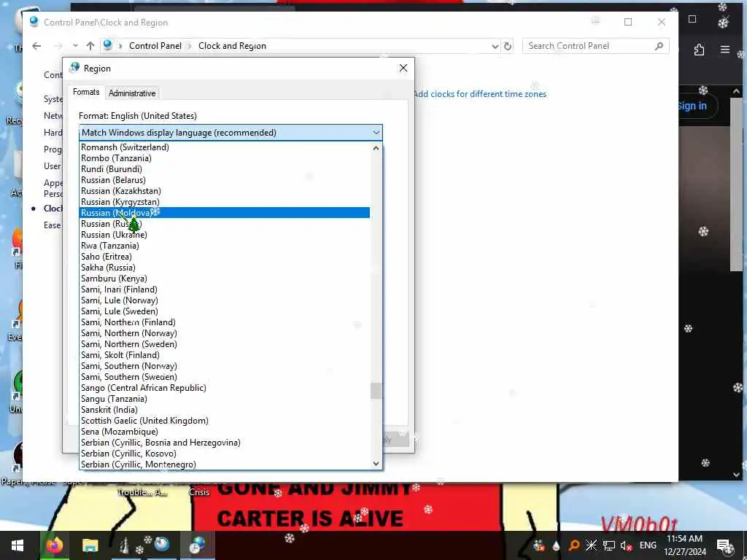Click the snowflake tray icon

coord(591,545)
